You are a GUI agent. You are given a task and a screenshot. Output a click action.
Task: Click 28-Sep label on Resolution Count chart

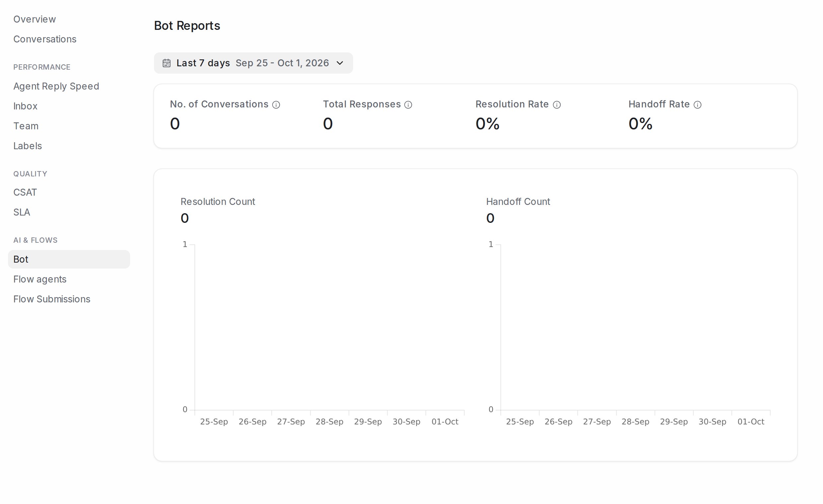[x=330, y=421]
